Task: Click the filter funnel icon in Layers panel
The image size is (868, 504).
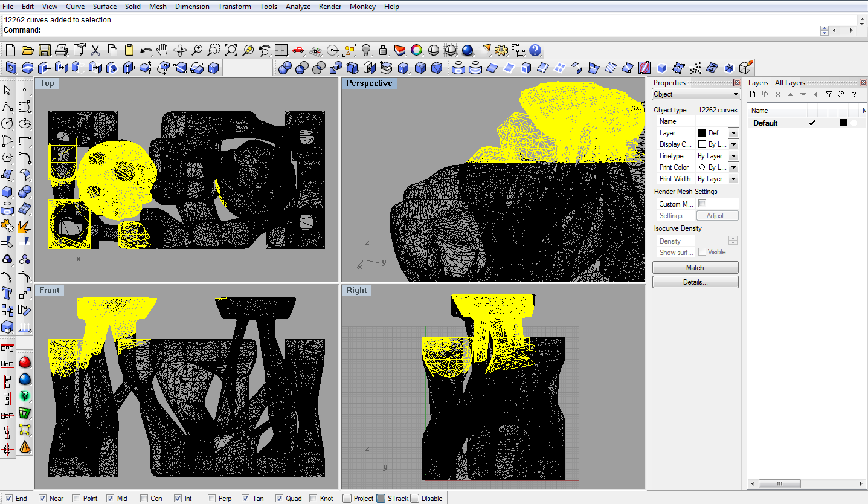Action: coord(829,94)
